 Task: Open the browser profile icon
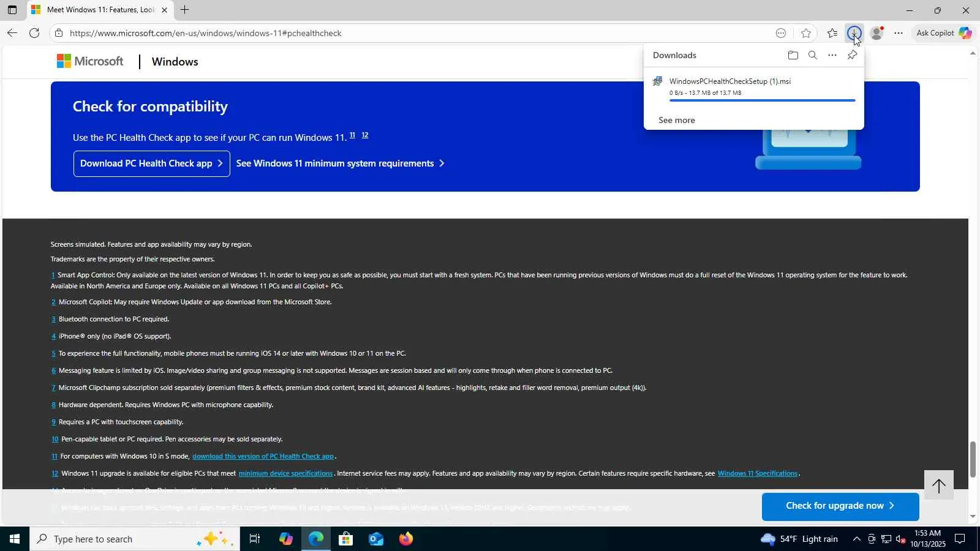point(876,33)
